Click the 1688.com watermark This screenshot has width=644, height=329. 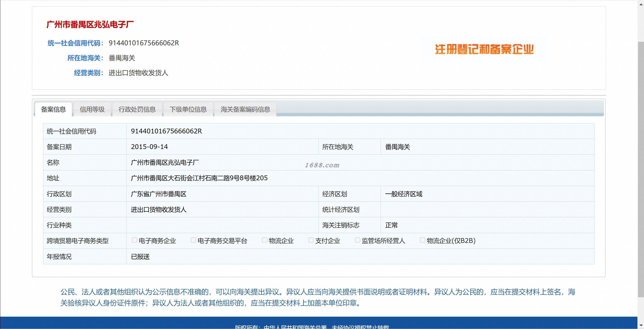coord(322,165)
